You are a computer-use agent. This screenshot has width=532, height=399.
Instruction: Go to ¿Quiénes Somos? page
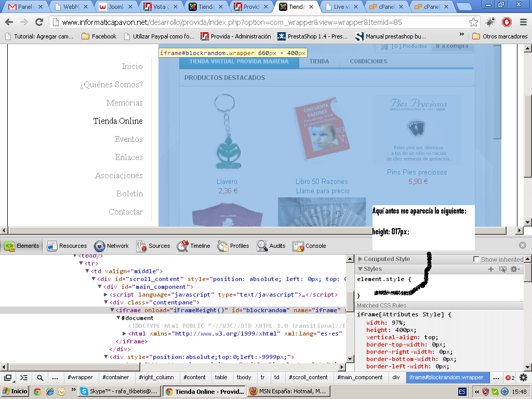(x=111, y=85)
